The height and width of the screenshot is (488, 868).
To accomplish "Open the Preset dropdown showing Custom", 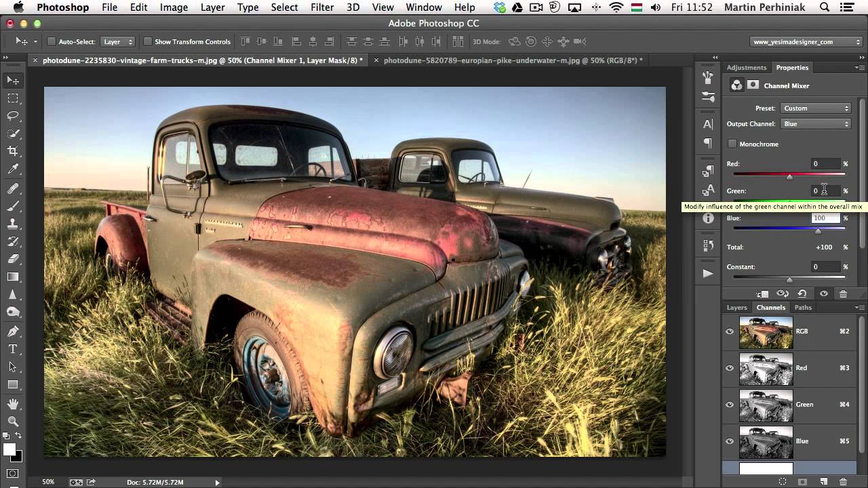I will 815,108.
